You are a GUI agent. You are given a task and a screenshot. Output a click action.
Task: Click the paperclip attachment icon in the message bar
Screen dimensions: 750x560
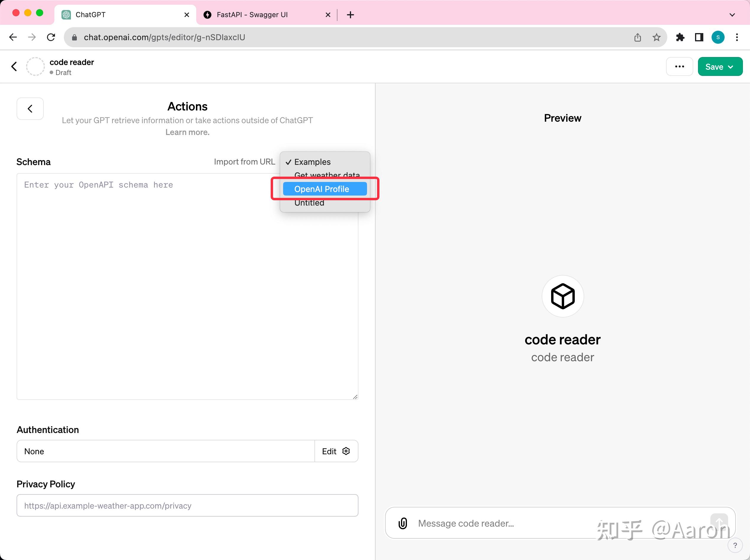(x=403, y=523)
